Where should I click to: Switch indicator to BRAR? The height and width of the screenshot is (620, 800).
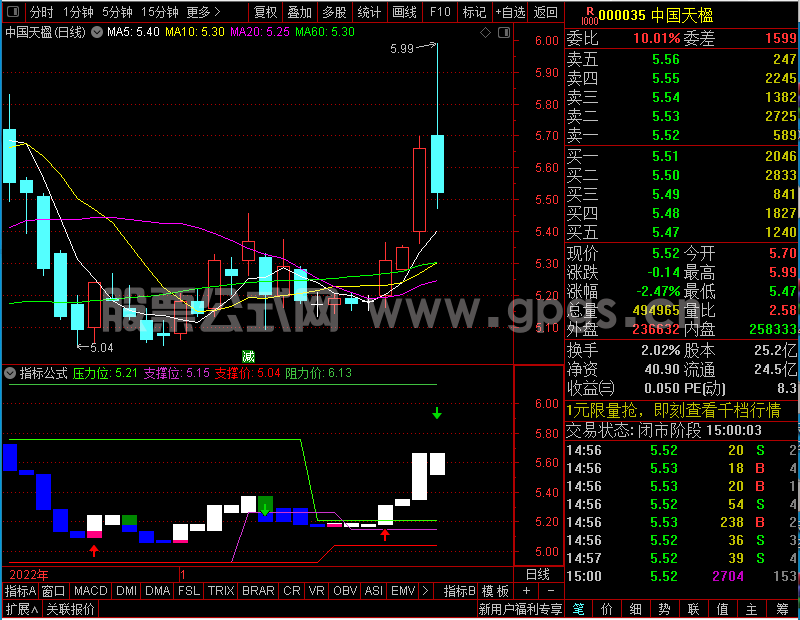tap(258, 591)
